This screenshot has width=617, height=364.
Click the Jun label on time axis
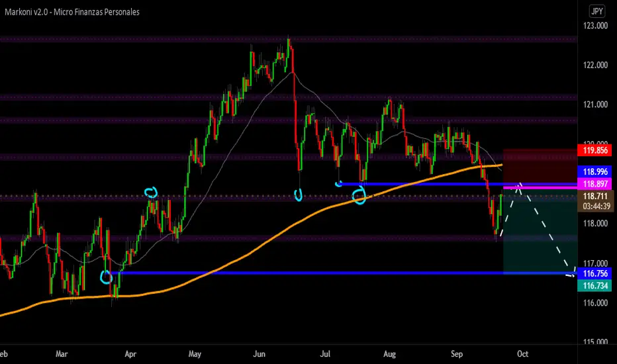[x=259, y=354]
